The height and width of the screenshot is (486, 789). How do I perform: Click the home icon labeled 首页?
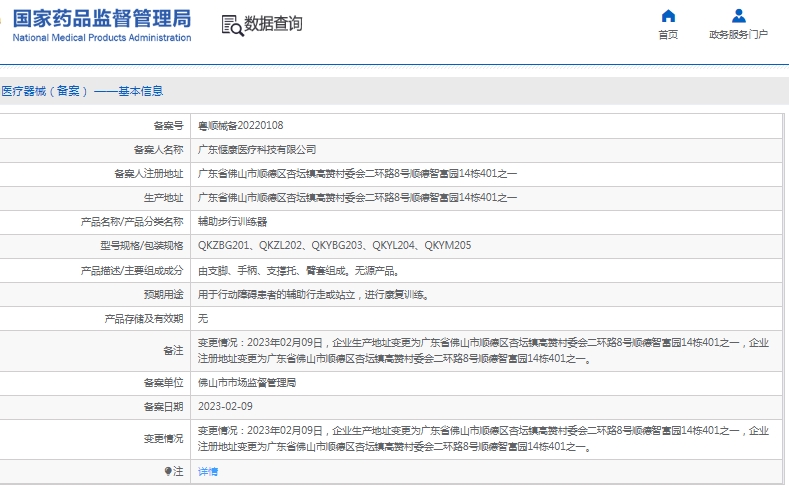(668, 16)
